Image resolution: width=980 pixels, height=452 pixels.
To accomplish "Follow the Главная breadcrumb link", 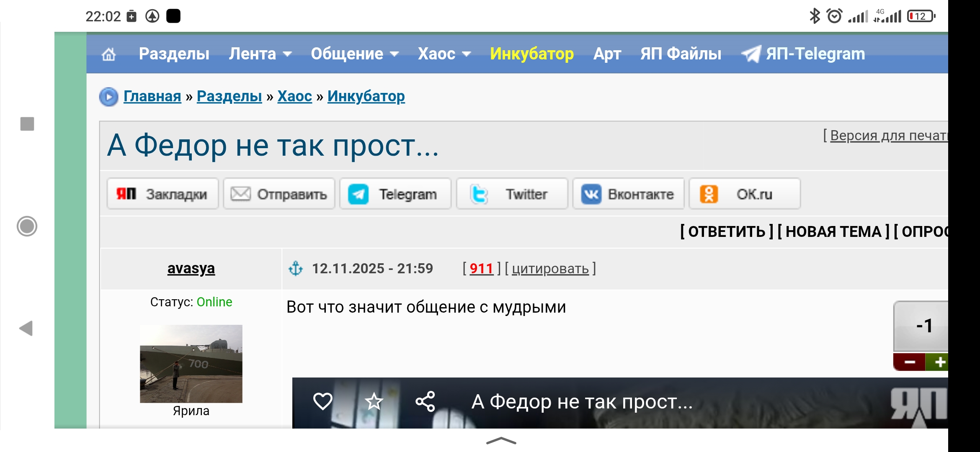I will click(x=152, y=96).
